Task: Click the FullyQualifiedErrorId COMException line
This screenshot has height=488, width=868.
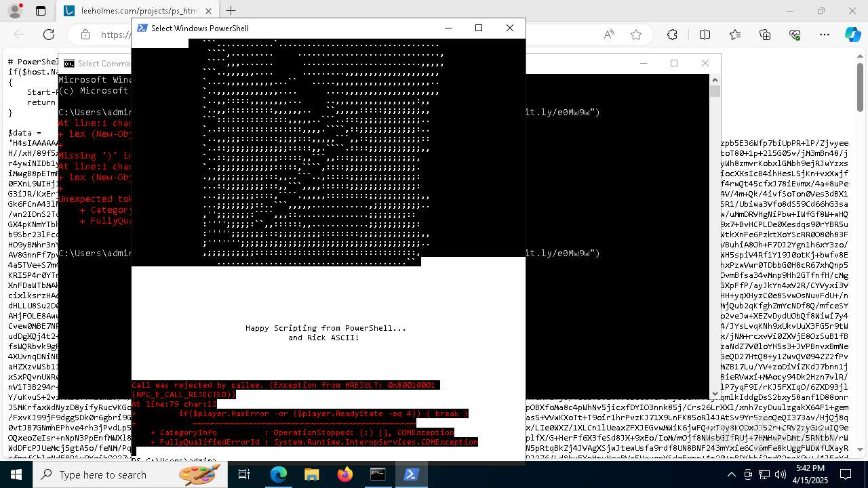Action: pyautogui.click(x=314, y=442)
